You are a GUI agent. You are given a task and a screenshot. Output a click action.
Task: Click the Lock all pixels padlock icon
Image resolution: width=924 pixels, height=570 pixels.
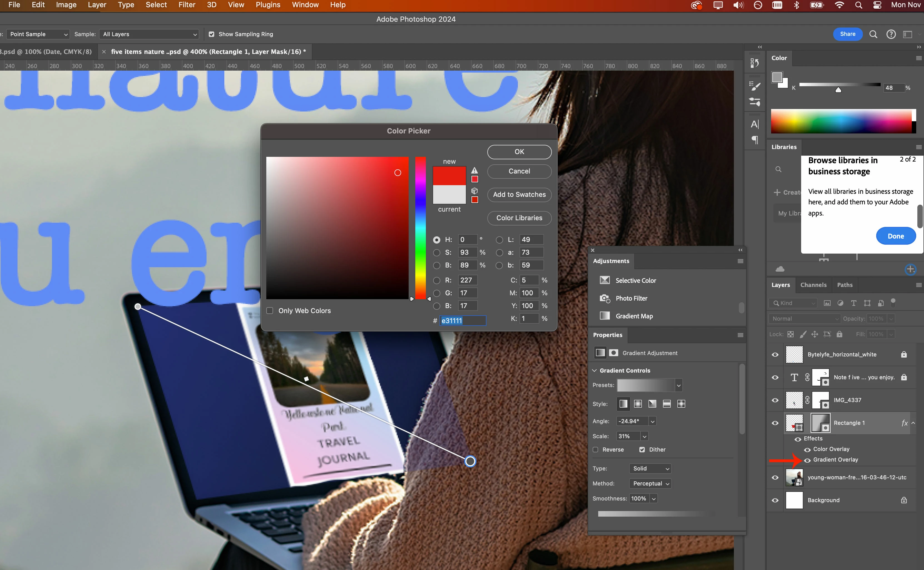pyautogui.click(x=839, y=334)
